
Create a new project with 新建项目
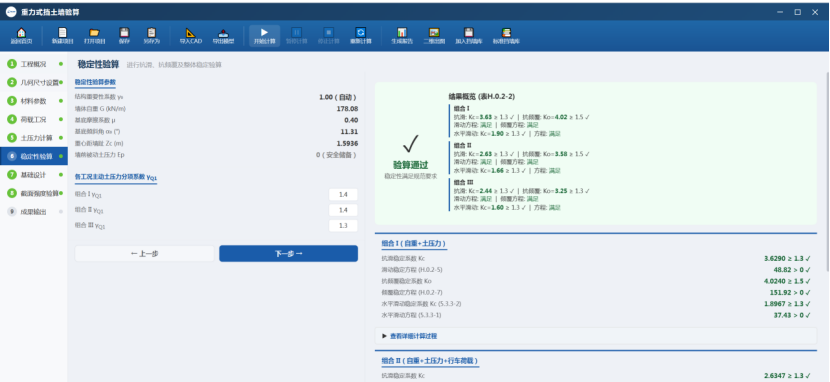(x=62, y=32)
